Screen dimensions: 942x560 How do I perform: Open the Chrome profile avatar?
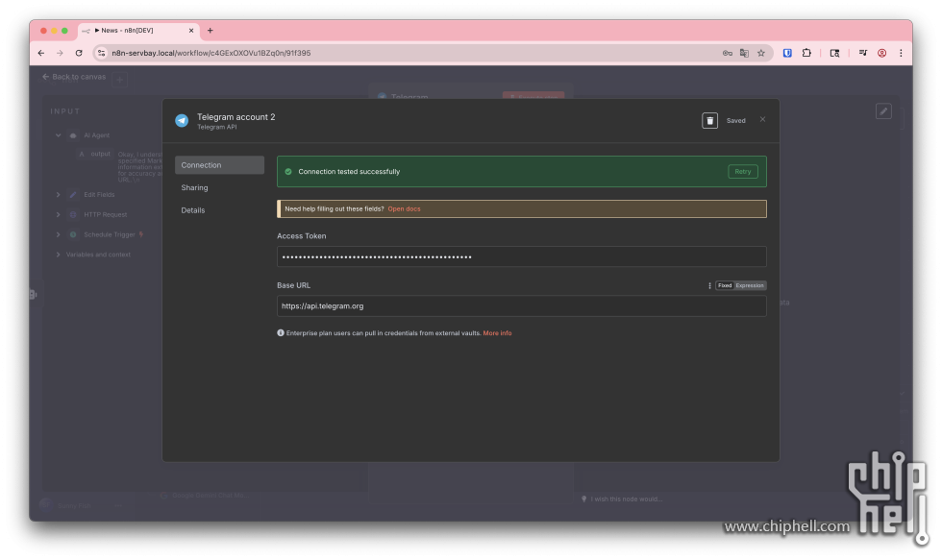(882, 53)
